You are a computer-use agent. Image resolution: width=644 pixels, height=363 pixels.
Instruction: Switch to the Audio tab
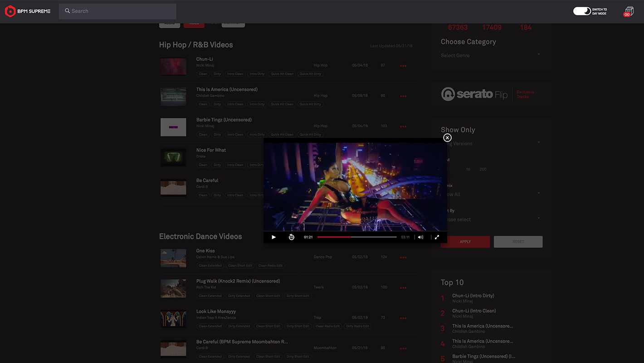tap(169, 24)
